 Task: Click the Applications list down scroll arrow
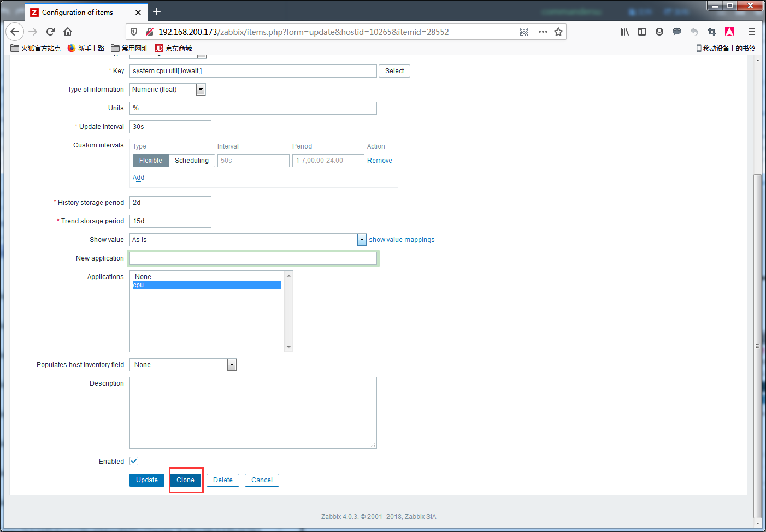point(288,347)
